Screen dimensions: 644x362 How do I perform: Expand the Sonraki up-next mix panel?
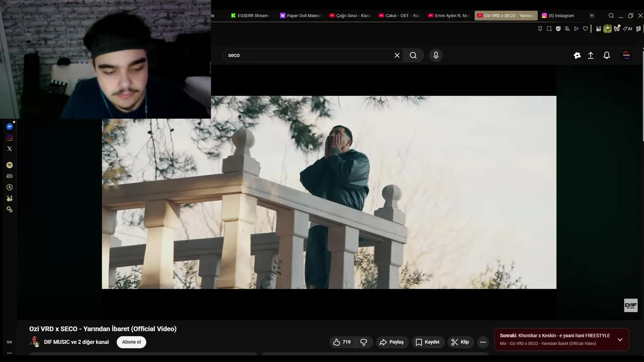pyautogui.click(x=620, y=340)
